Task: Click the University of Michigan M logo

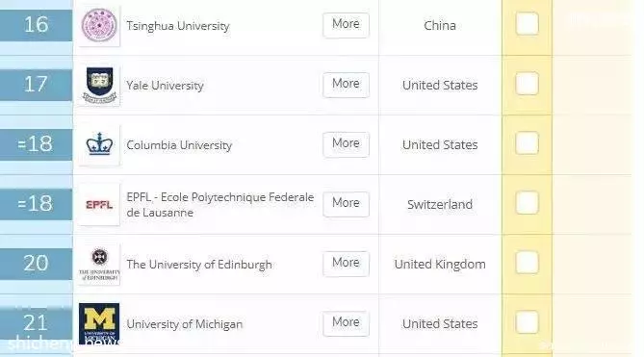Action: point(99,323)
